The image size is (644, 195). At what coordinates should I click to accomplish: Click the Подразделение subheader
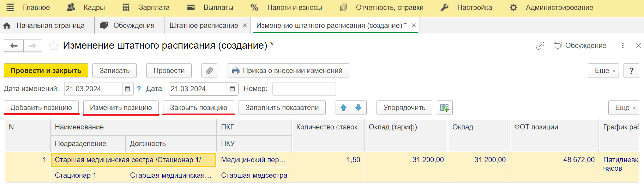click(x=88, y=144)
